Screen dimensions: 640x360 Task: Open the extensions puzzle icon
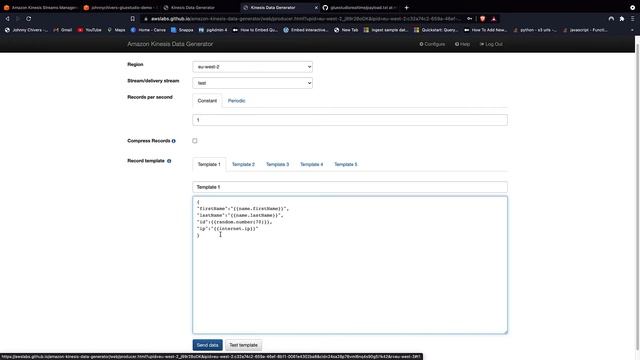622,19
